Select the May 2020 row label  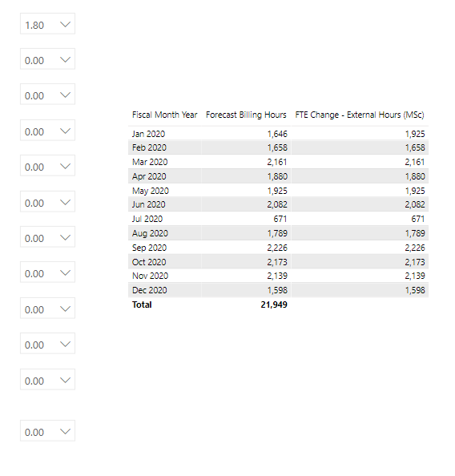pyautogui.click(x=151, y=191)
